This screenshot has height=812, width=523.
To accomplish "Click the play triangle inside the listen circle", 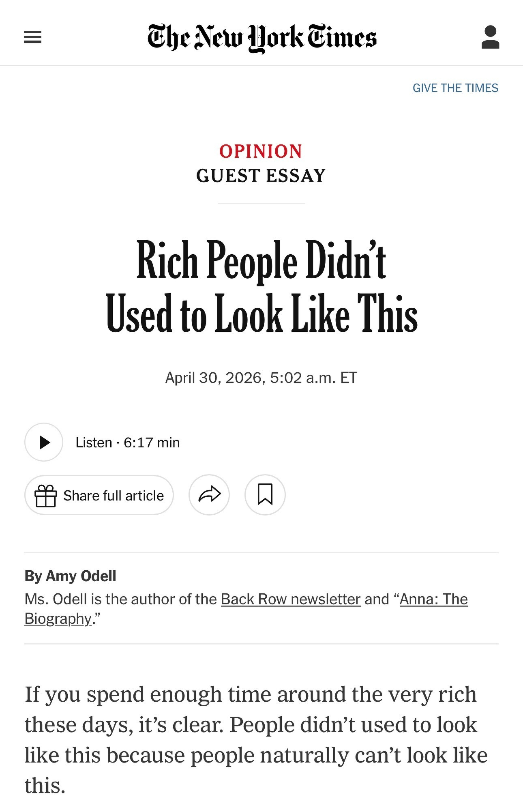I will [x=45, y=443].
